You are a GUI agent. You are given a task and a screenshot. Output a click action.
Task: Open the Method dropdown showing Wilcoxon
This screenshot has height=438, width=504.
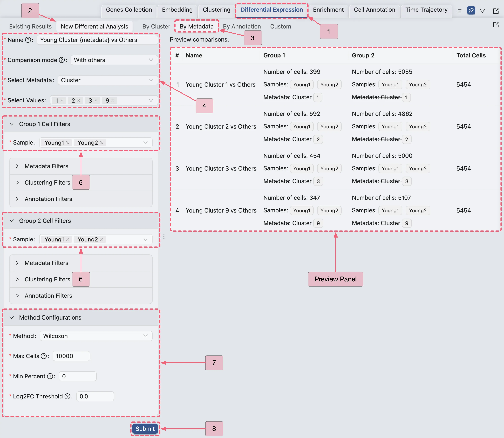click(96, 336)
